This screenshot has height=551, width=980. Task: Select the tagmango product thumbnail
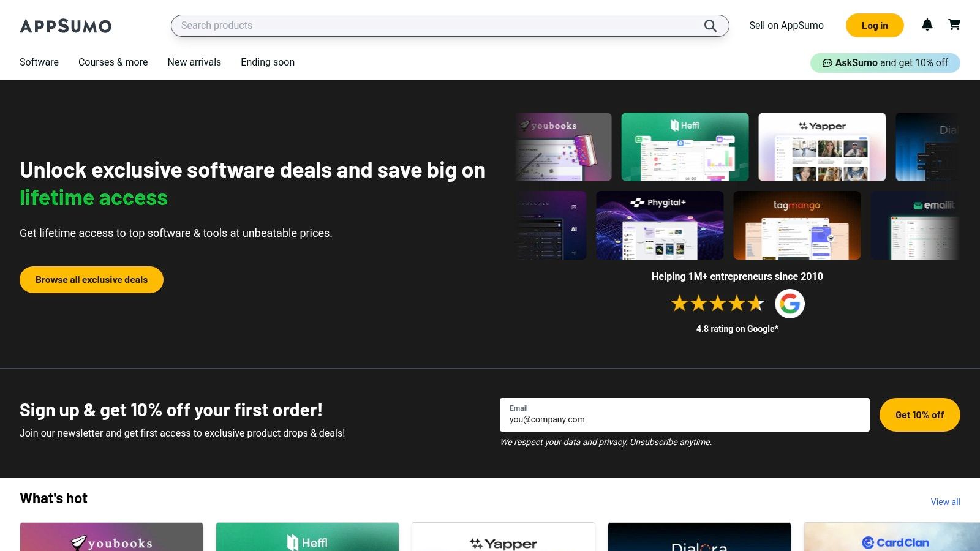point(797,225)
